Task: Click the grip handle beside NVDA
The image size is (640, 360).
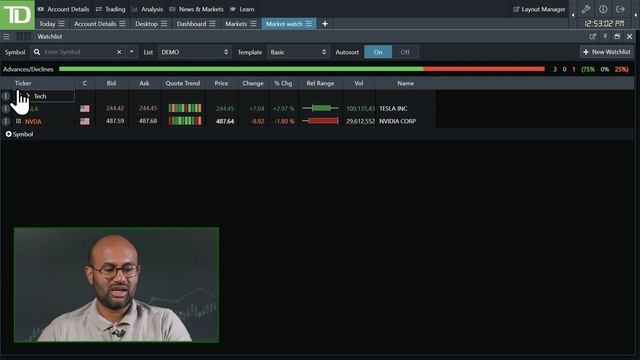Action: point(18,121)
